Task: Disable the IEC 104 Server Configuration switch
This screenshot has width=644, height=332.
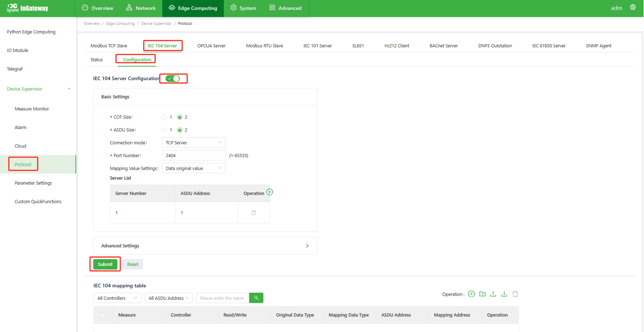Action: click(173, 79)
